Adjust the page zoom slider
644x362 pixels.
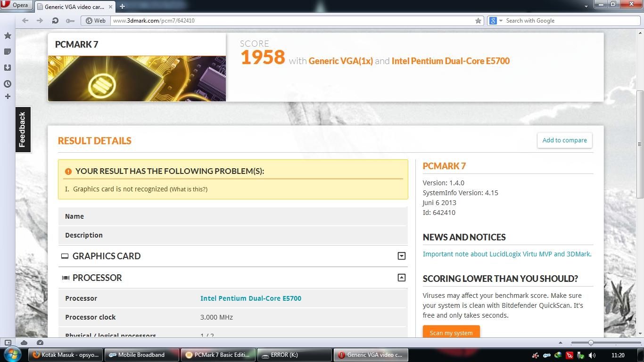pos(591,343)
